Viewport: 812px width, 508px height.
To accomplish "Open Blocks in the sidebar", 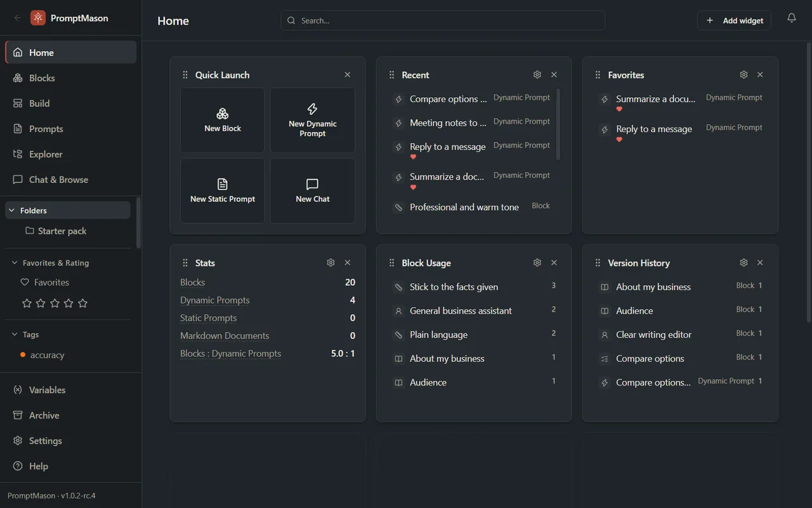I will [70, 78].
